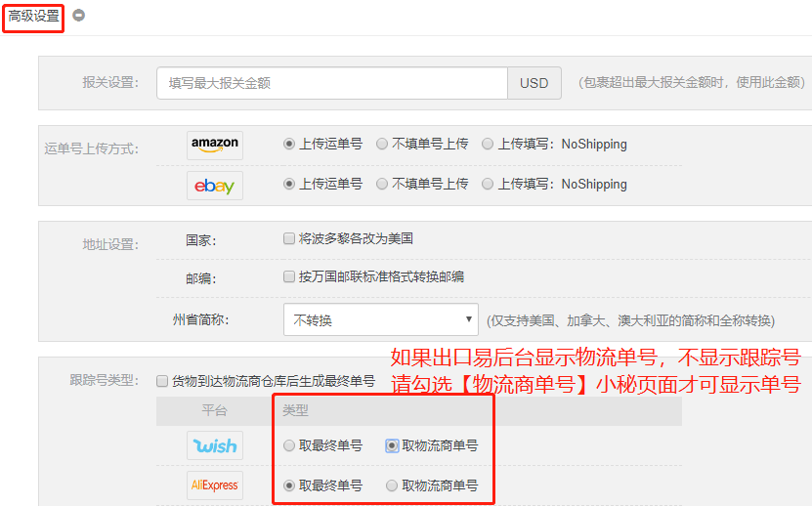Click the 平台 column header

point(214,410)
